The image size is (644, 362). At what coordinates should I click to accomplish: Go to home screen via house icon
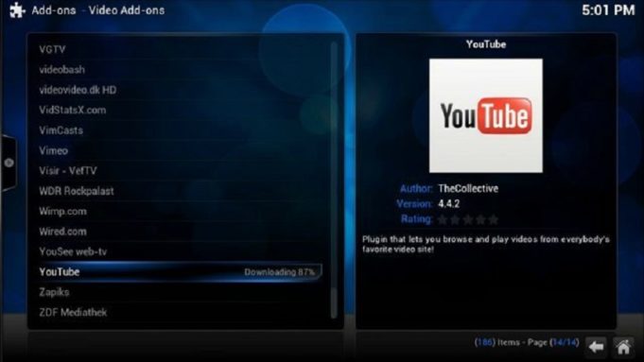(x=623, y=347)
